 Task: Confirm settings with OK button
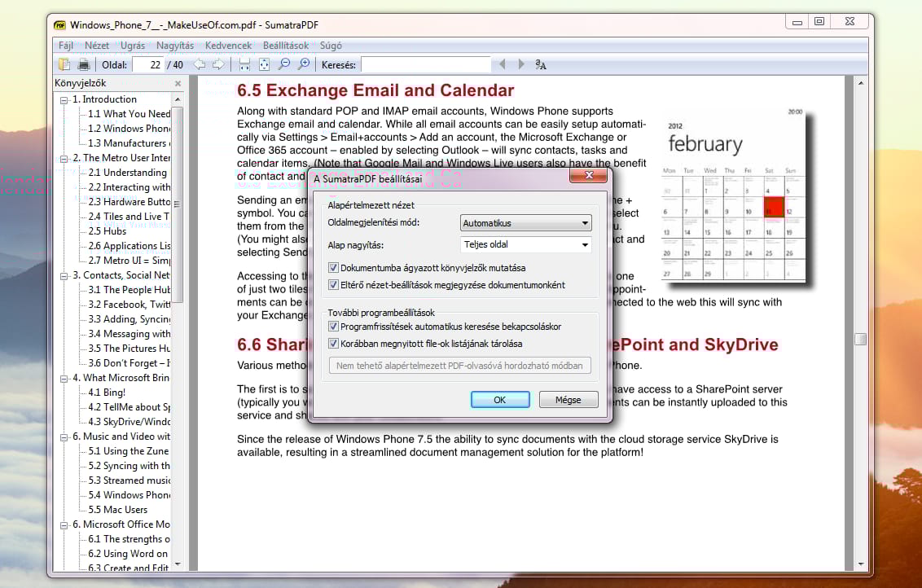[x=500, y=400]
